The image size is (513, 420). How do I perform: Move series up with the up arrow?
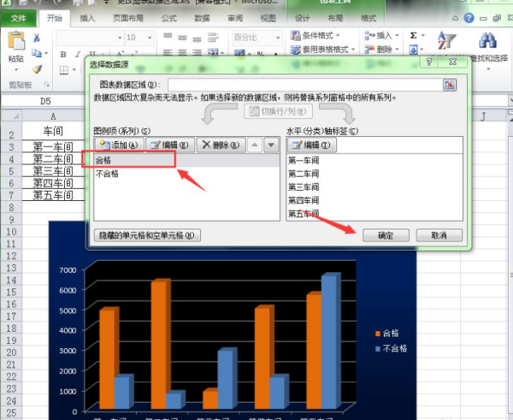click(255, 145)
